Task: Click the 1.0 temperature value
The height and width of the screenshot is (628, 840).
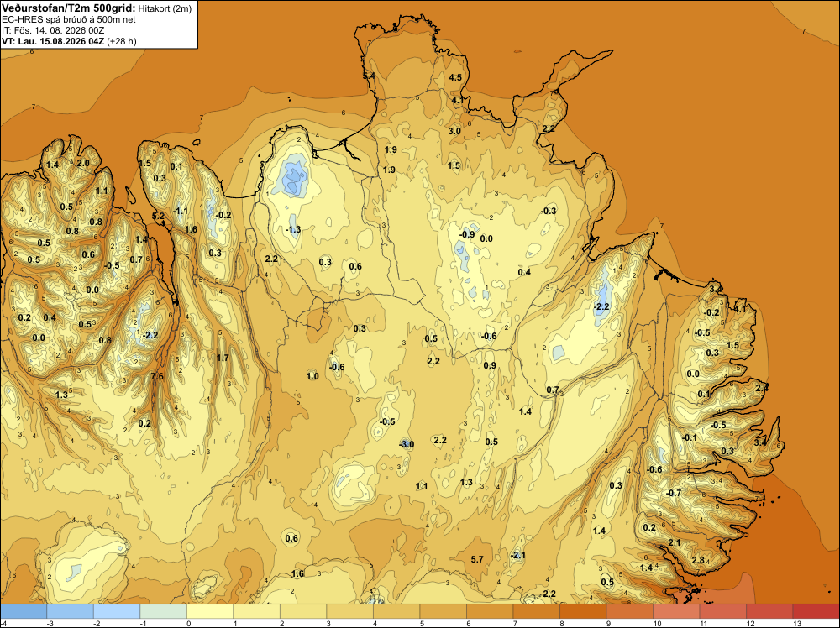Action: (312, 376)
